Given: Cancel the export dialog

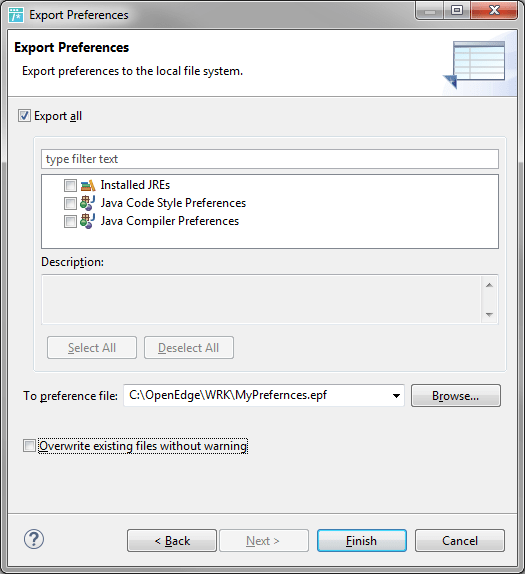Looking at the screenshot, I should tap(460, 541).
